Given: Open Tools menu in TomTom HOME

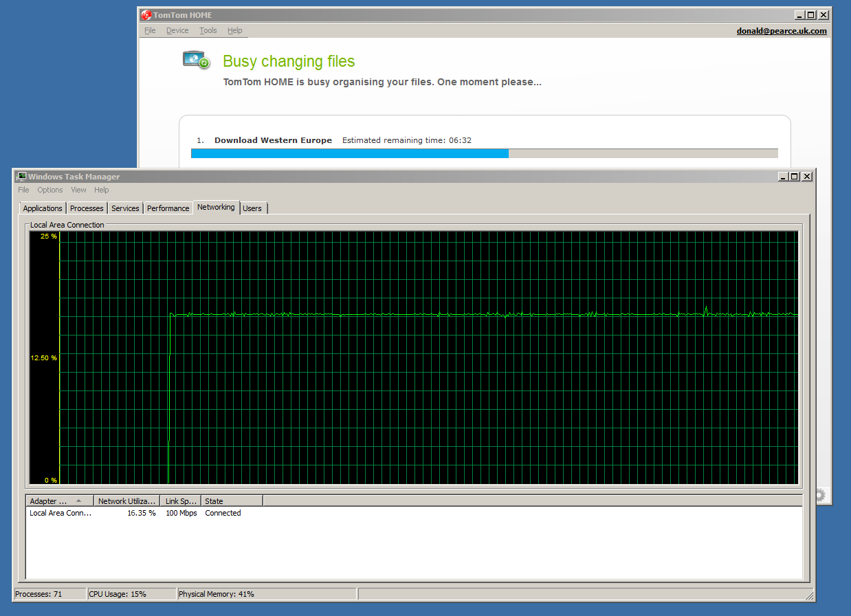Looking at the screenshot, I should pyautogui.click(x=208, y=30).
